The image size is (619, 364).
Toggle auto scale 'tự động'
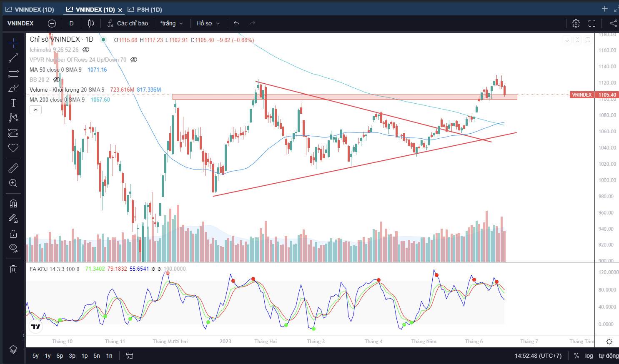coord(609,356)
